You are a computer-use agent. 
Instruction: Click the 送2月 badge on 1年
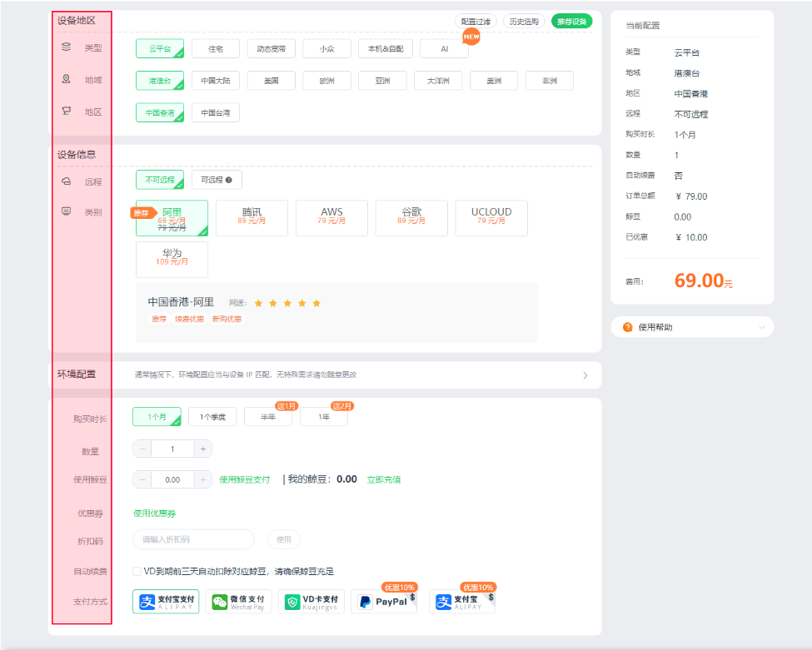click(342, 406)
